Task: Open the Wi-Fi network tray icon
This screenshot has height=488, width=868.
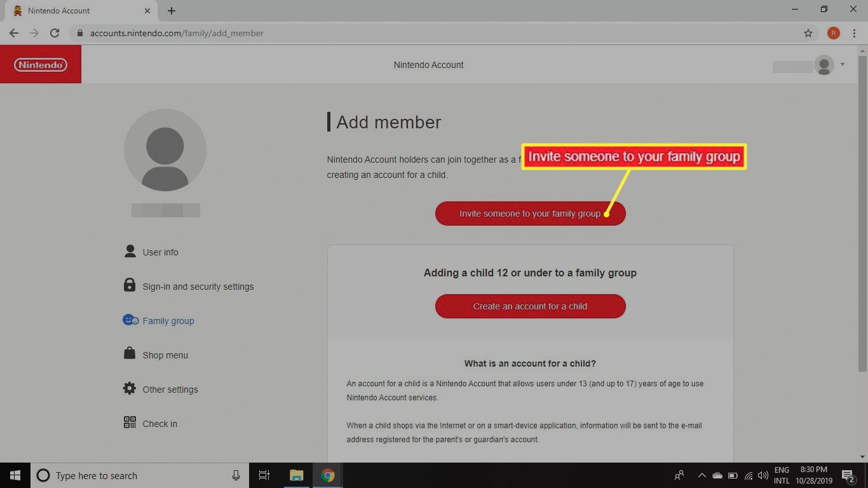Action: tap(748, 475)
